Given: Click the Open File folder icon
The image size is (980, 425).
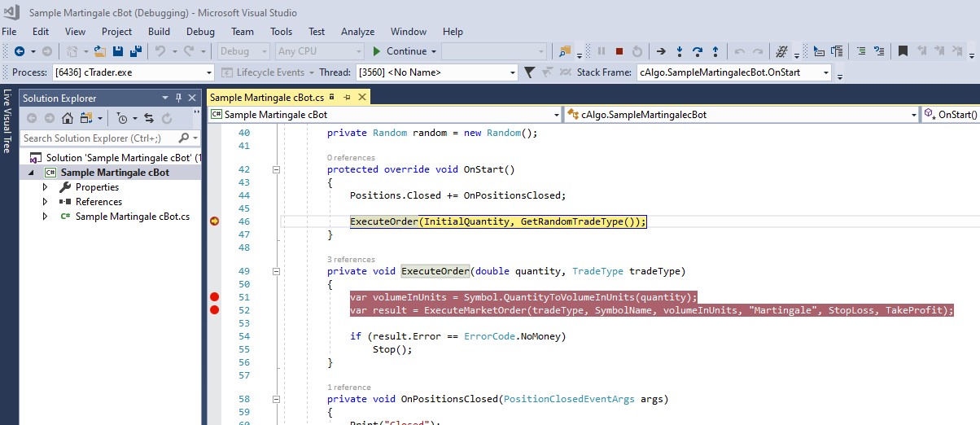Looking at the screenshot, I should tap(100, 51).
